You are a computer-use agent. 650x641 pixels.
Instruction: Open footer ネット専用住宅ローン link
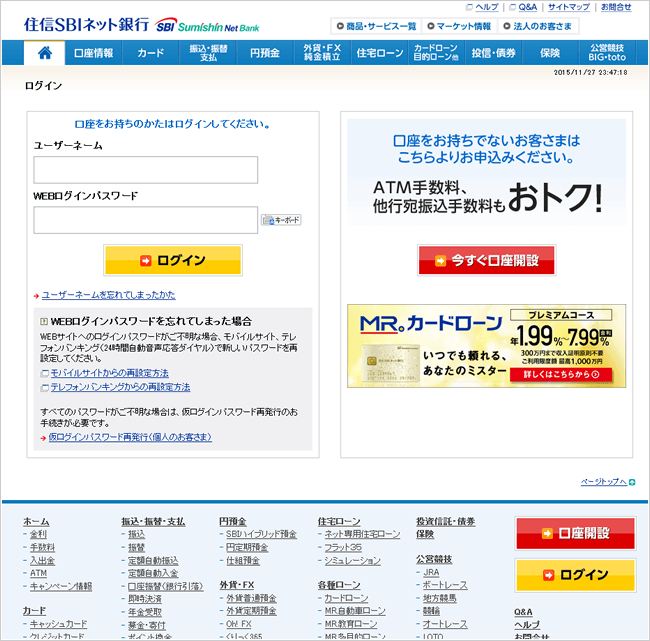362,534
